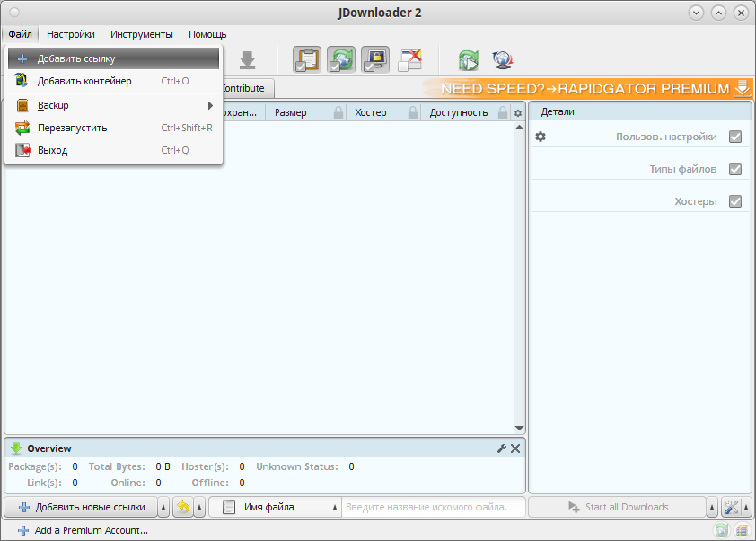Toggle the monitor with padlock toolbar icon
Viewport: 756px width, 541px height.
click(375, 60)
